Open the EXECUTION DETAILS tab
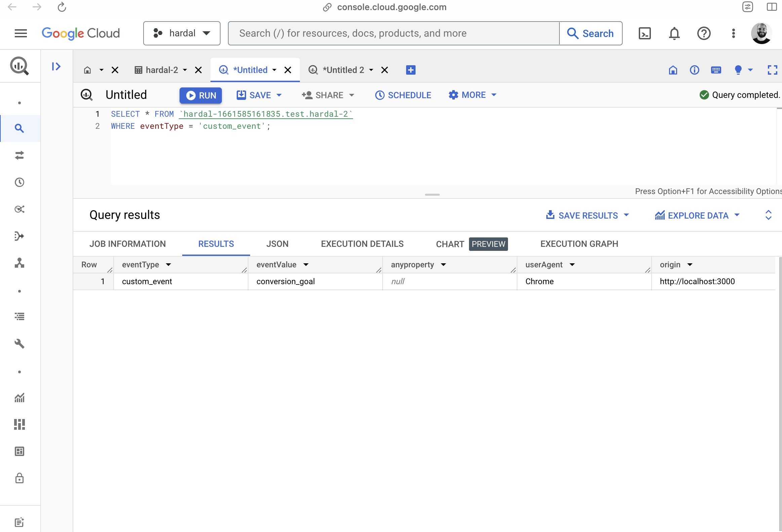Image resolution: width=782 pixels, height=532 pixels. (x=362, y=244)
